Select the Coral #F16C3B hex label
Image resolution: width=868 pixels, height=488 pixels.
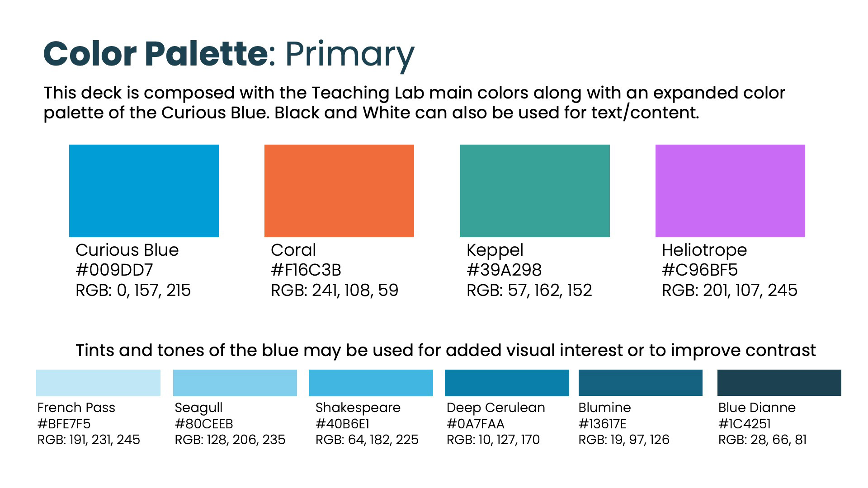(306, 270)
